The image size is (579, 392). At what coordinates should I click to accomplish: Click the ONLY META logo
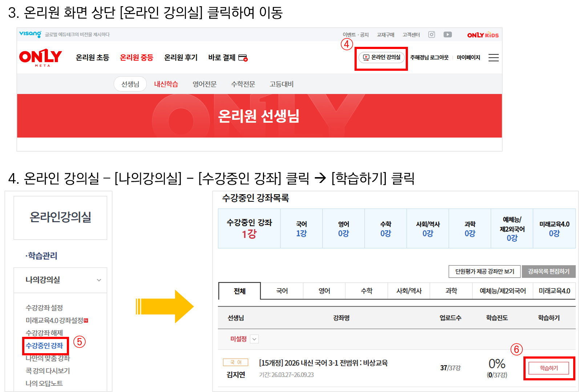pyautogui.click(x=40, y=58)
